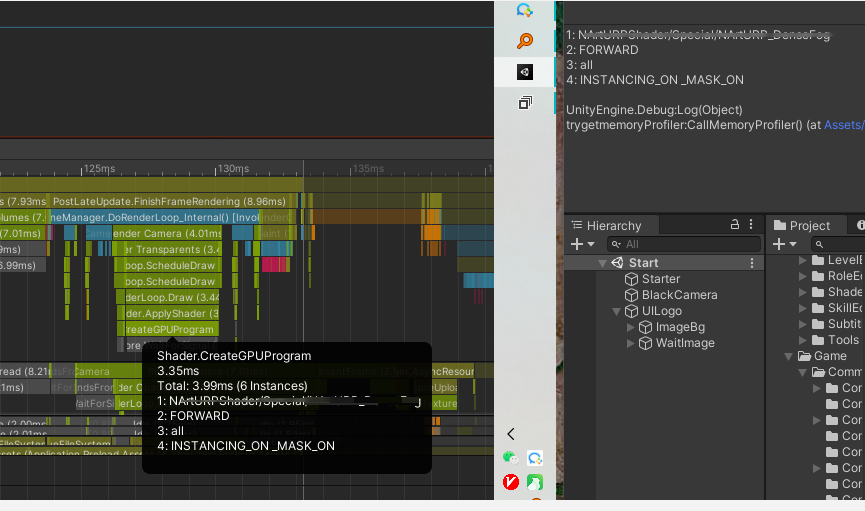The image size is (865, 511).
Task: Click the BlackCamera cube icon
Action: pyautogui.click(x=631, y=295)
